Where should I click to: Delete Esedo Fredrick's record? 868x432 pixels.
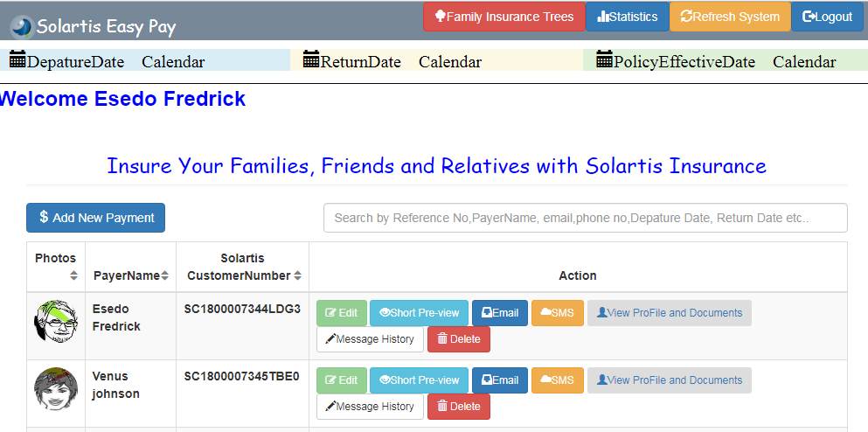(459, 339)
